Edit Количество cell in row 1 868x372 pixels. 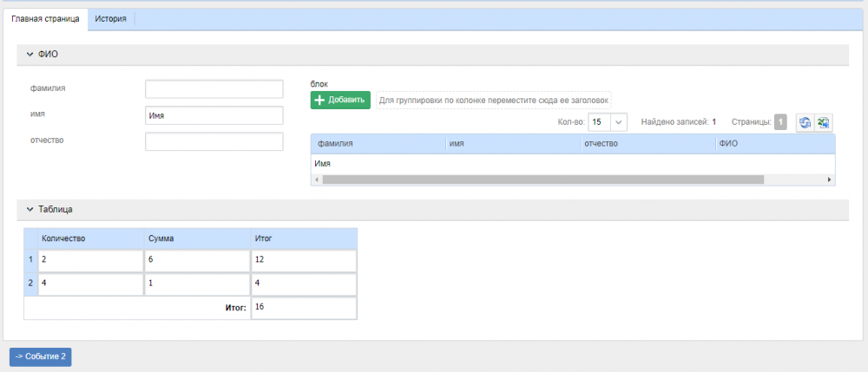click(90, 262)
